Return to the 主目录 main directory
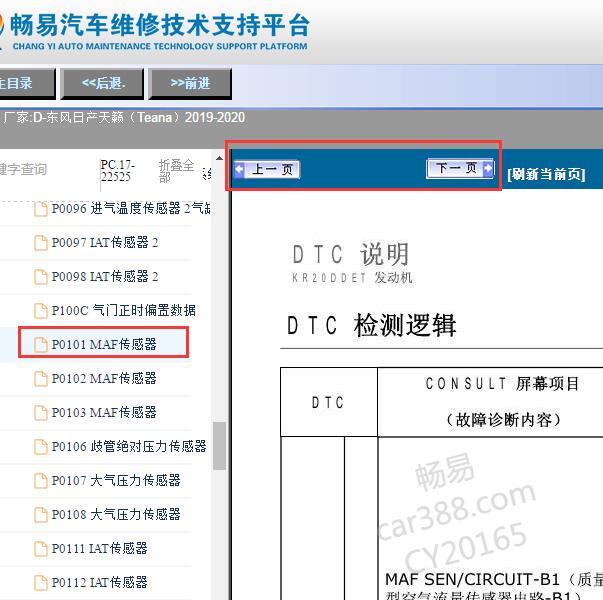The width and height of the screenshot is (603, 600). coord(27,83)
